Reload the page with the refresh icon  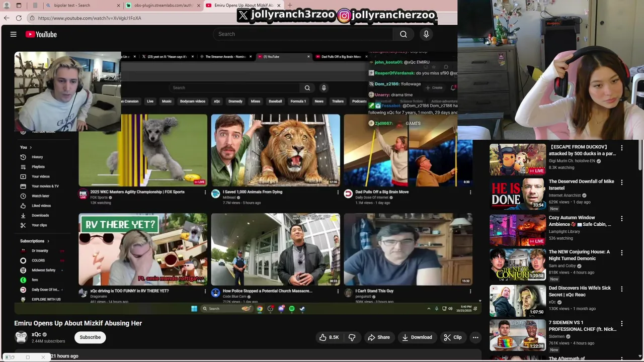pyautogui.click(x=19, y=18)
